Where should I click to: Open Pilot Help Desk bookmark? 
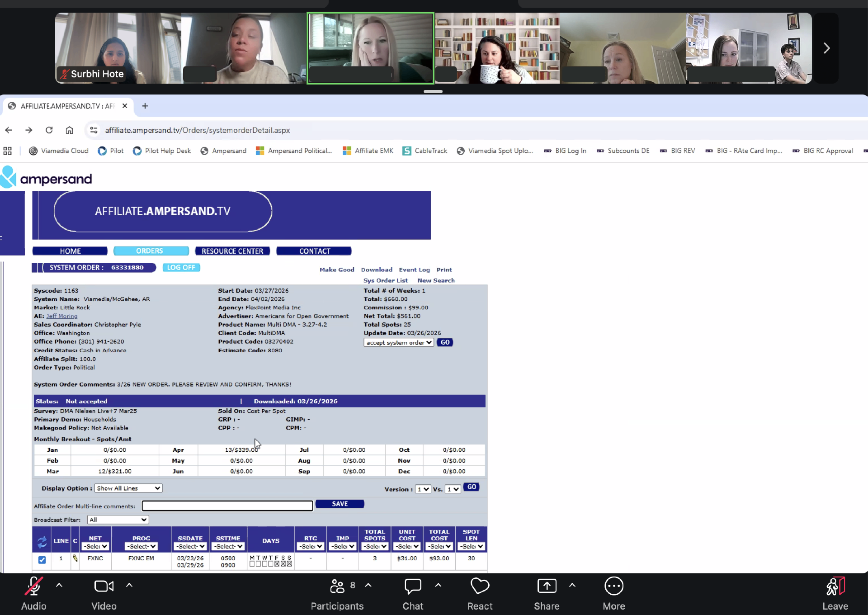coord(162,151)
